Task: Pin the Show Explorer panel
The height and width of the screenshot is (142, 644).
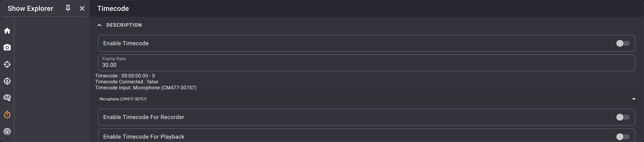Action: pyautogui.click(x=68, y=9)
